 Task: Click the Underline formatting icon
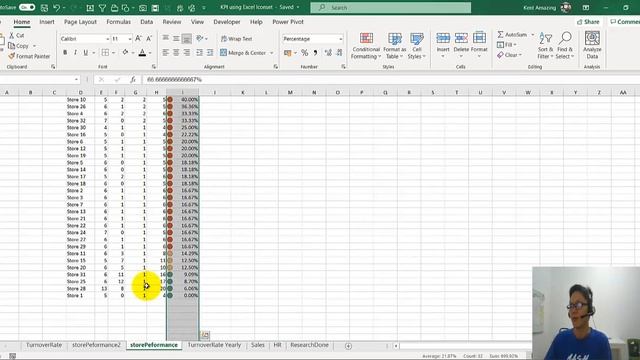[x=85, y=53]
